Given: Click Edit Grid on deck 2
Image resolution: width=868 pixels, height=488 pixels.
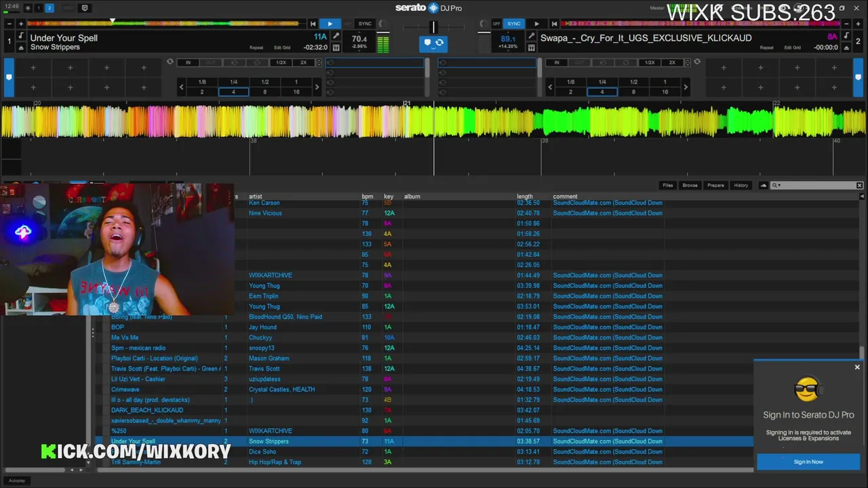Looking at the screenshot, I should click(x=792, y=47).
